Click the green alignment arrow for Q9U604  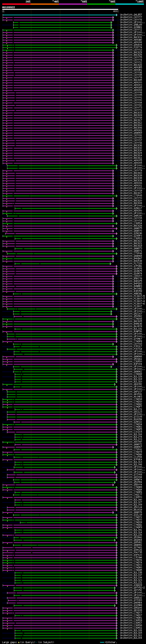(60, 45)
